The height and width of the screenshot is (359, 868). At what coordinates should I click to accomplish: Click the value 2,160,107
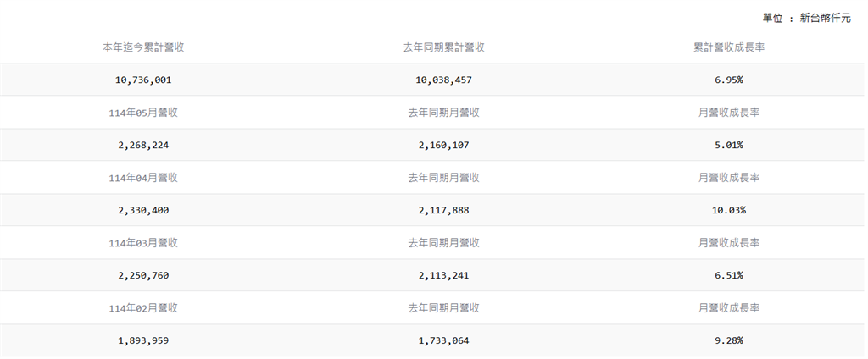coord(443,146)
